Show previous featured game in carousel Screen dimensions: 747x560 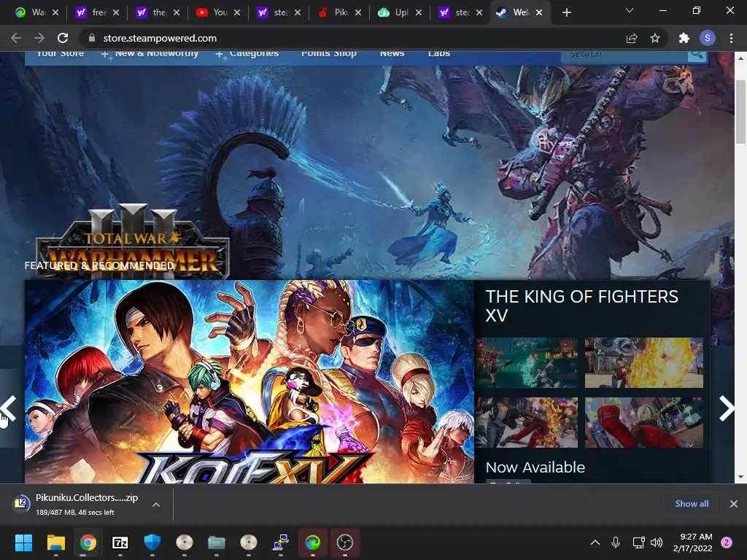(x=9, y=408)
